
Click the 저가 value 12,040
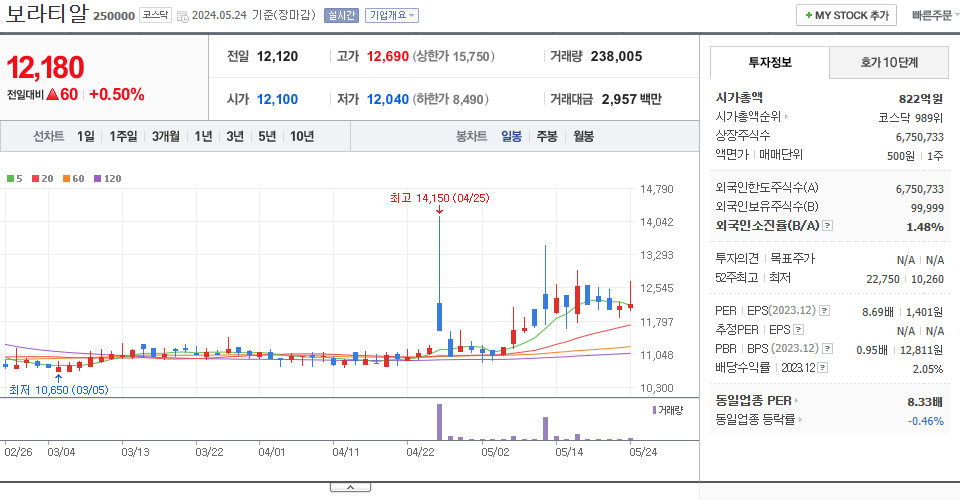(x=388, y=99)
